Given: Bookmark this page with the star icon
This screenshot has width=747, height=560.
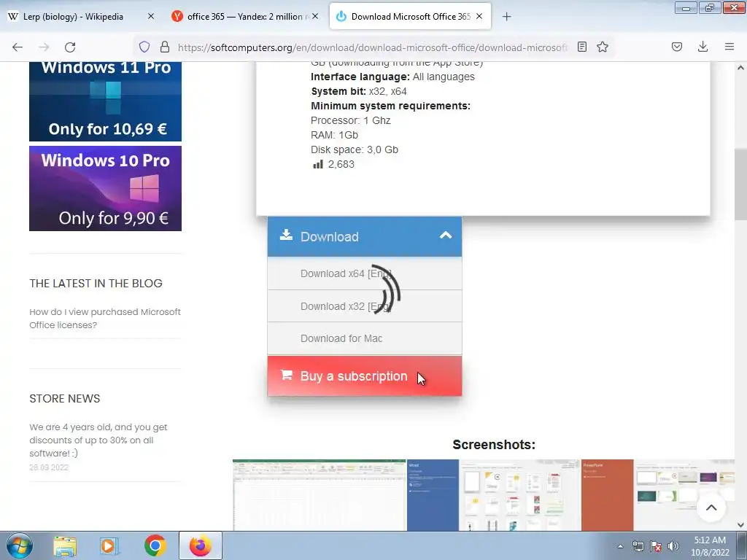Looking at the screenshot, I should click(x=603, y=47).
